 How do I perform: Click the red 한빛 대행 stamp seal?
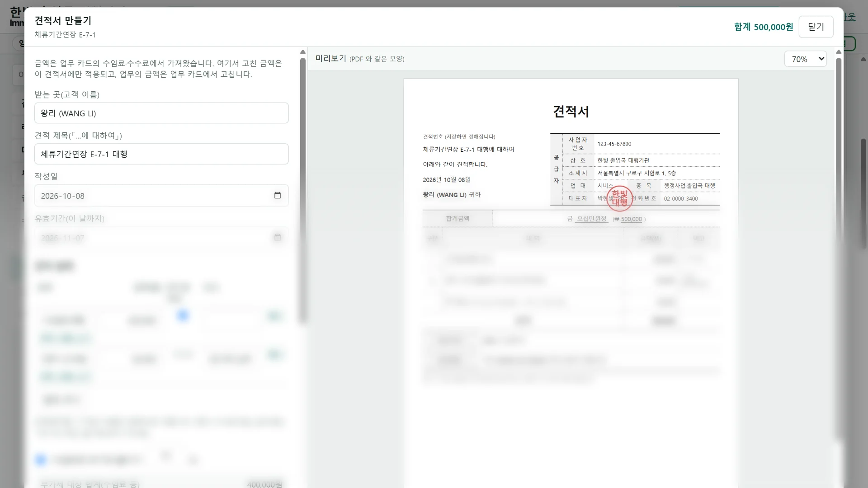(x=619, y=198)
